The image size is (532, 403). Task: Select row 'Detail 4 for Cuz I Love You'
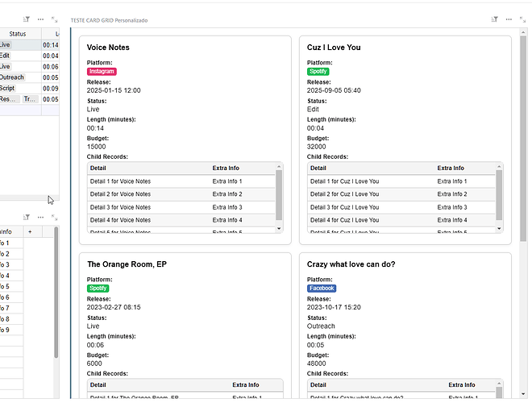coord(401,220)
